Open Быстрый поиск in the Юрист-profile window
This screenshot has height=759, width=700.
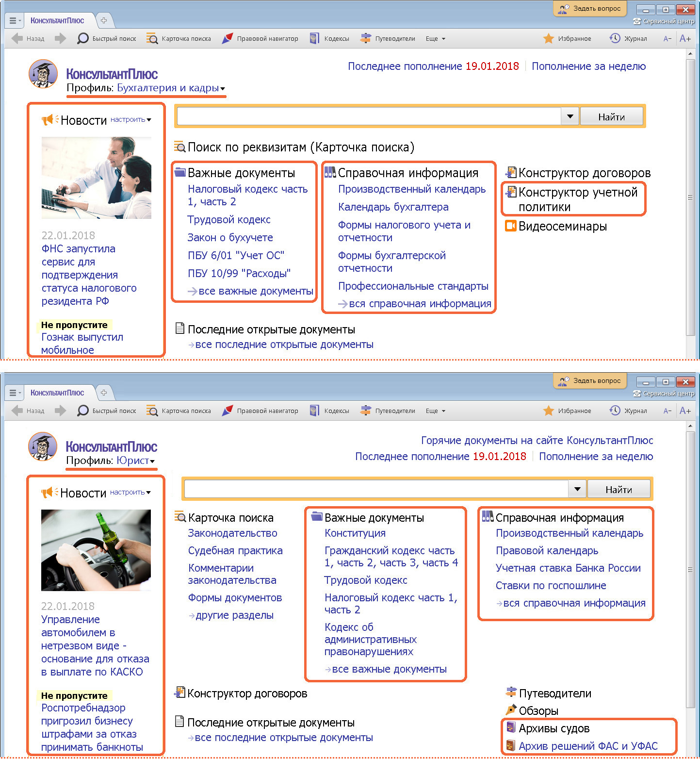point(107,411)
